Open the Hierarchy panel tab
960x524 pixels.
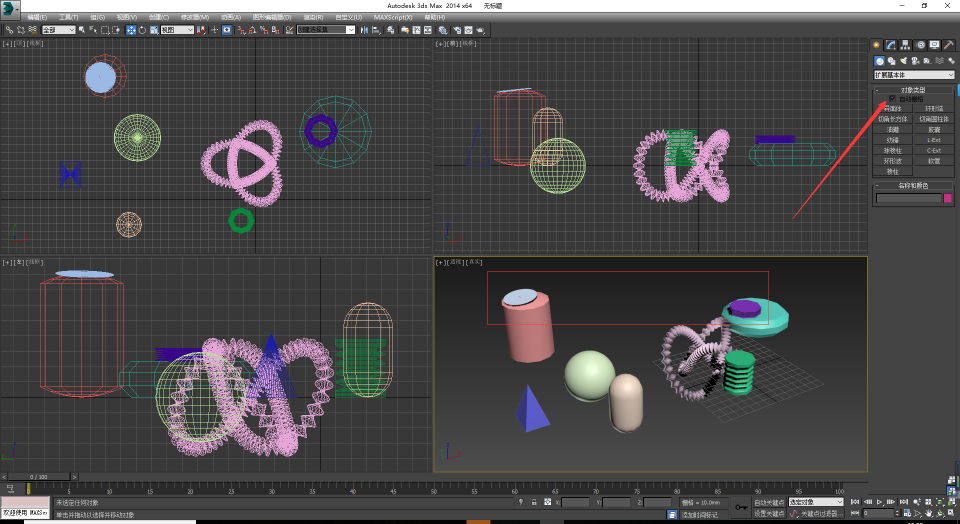click(905, 45)
